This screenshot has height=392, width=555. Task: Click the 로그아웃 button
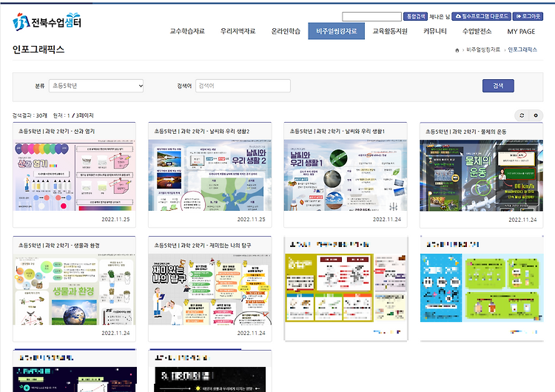click(528, 16)
